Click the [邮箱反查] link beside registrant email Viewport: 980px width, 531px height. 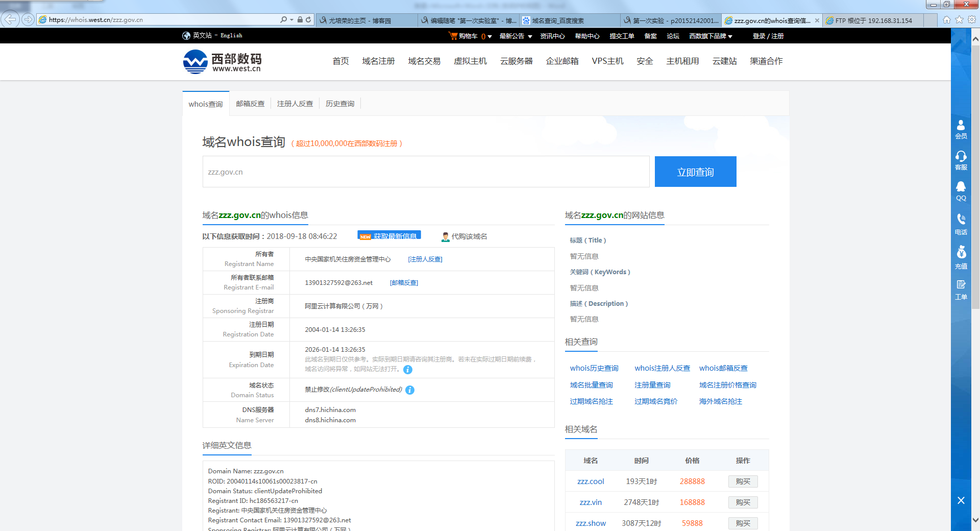[404, 283]
